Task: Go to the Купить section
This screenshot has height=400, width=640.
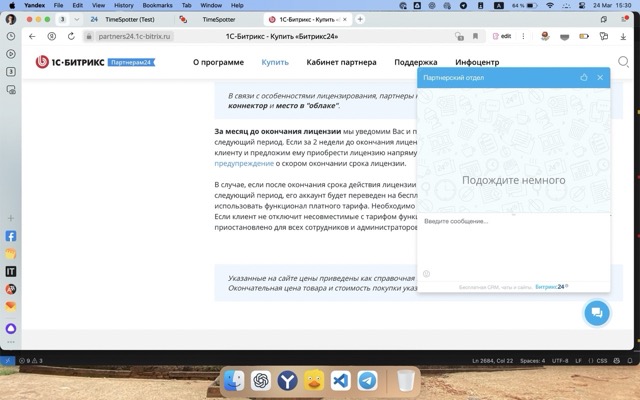Action: coord(275,62)
